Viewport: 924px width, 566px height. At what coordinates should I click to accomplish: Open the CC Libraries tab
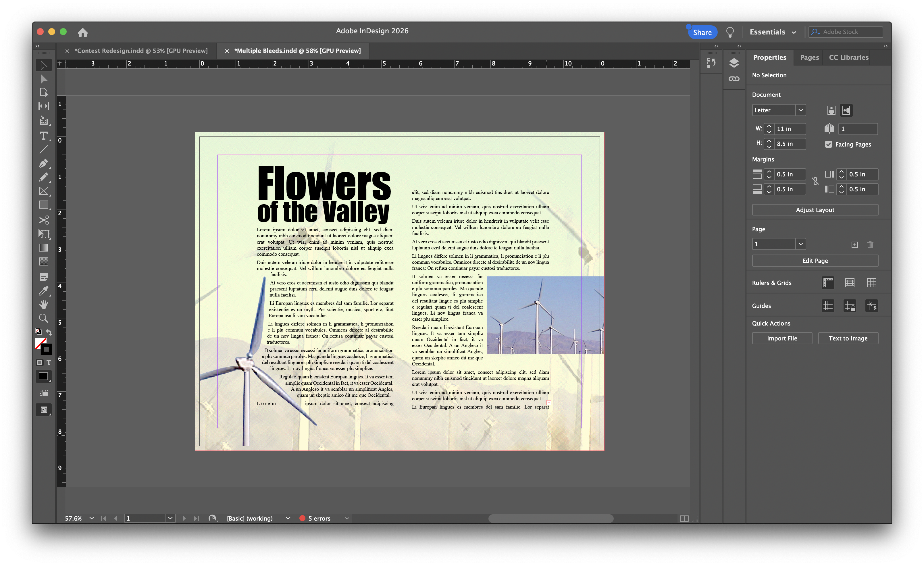click(x=848, y=57)
